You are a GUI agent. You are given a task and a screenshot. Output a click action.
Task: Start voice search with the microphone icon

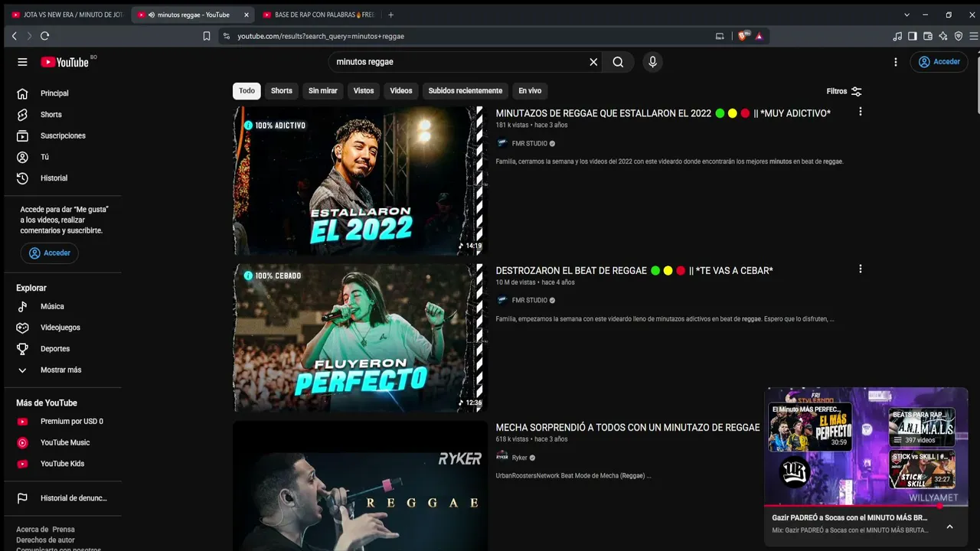[x=652, y=62]
